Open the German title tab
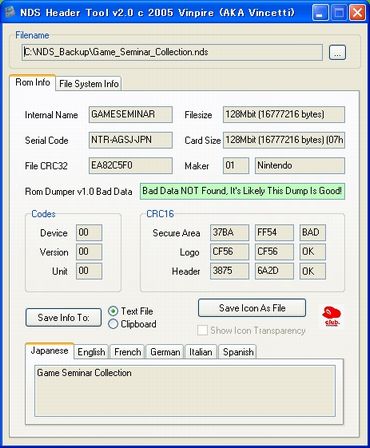 point(165,352)
